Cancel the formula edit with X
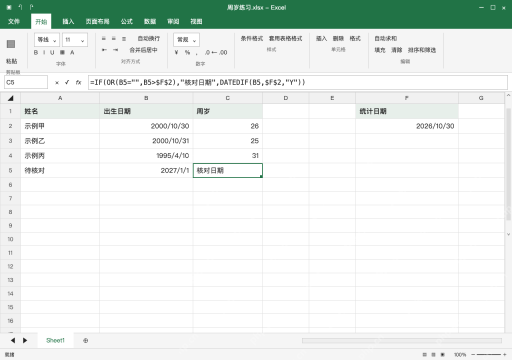Image resolution: width=512 pixels, height=360 pixels. coord(57,82)
